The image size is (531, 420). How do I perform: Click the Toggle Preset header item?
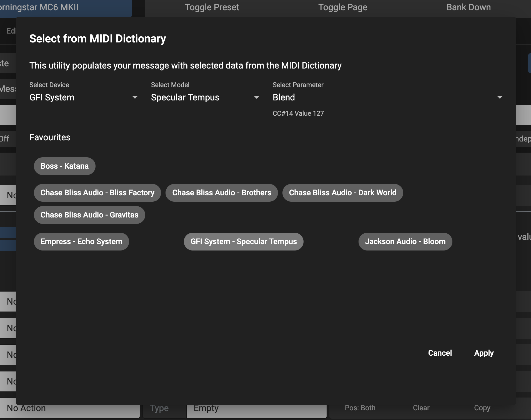[x=212, y=7]
